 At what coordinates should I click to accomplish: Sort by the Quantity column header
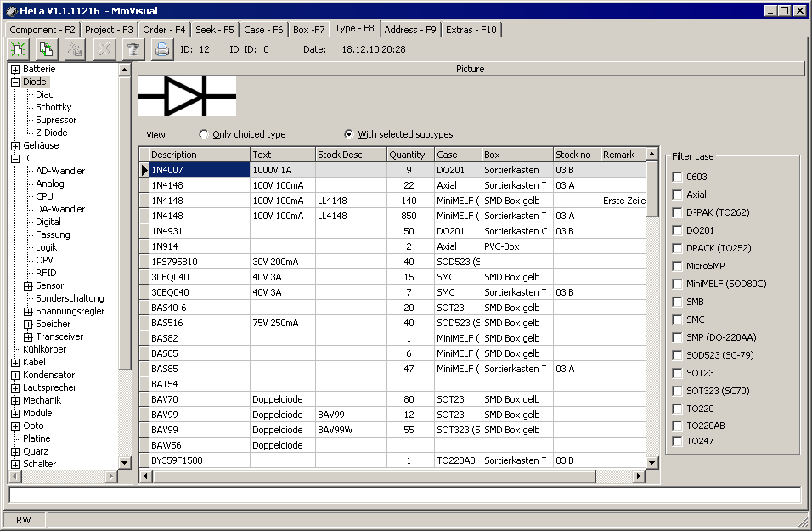tap(410, 155)
